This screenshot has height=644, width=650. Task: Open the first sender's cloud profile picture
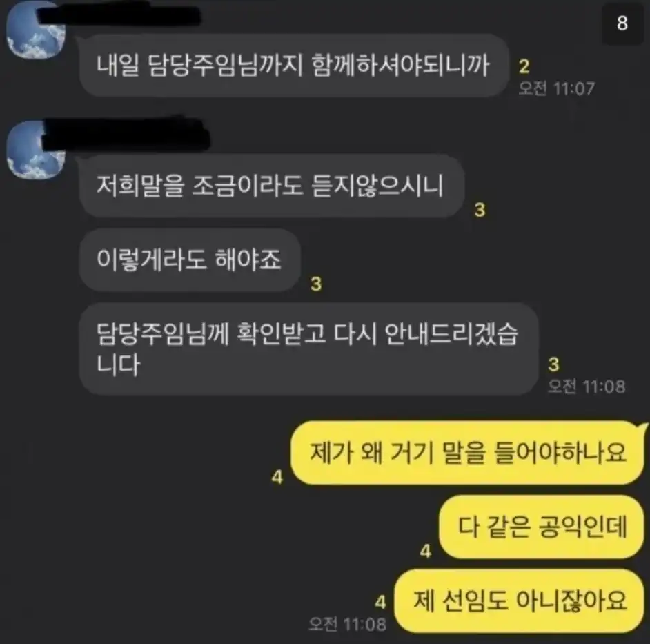click(x=36, y=30)
